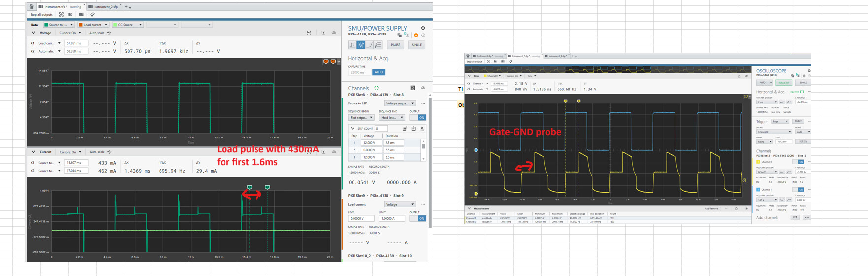This screenshot has width=868, height=276.
Task: Click the Voltage graph Auto-scale icon
Action: [x=109, y=33]
